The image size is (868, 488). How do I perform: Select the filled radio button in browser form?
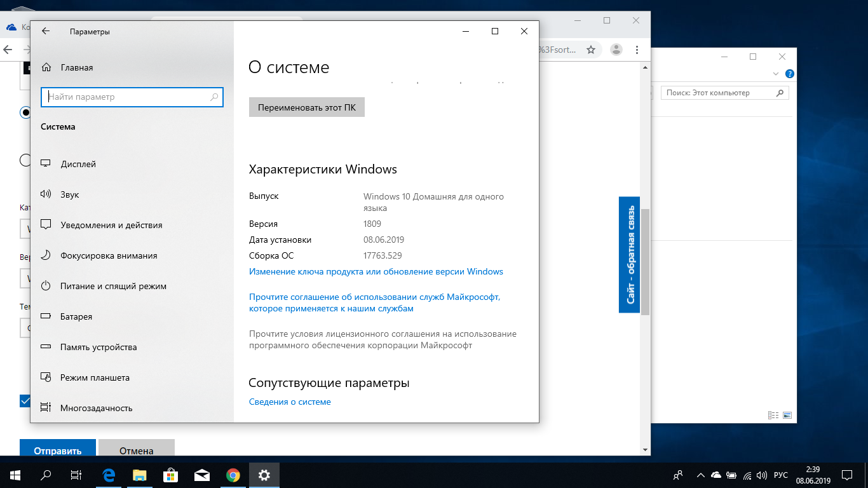[x=26, y=112]
